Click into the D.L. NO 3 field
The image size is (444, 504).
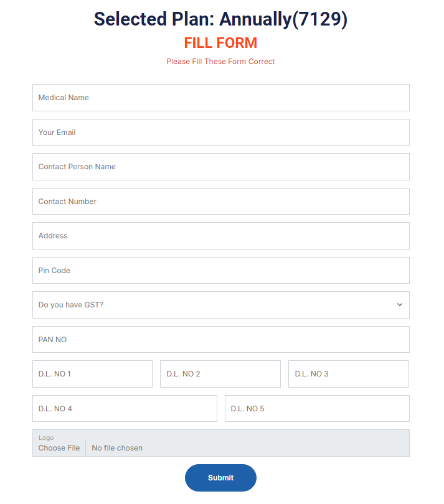348,374
